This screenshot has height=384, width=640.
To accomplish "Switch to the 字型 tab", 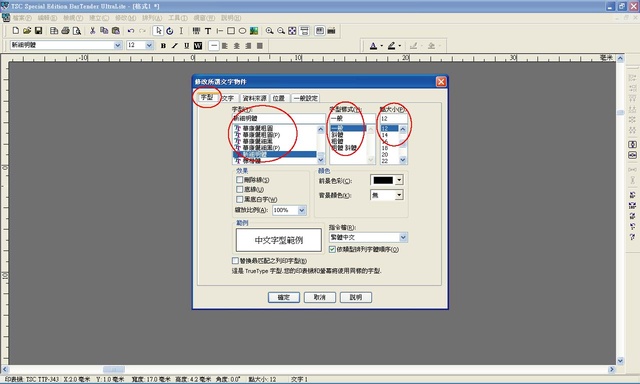I will (x=207, y=97).
